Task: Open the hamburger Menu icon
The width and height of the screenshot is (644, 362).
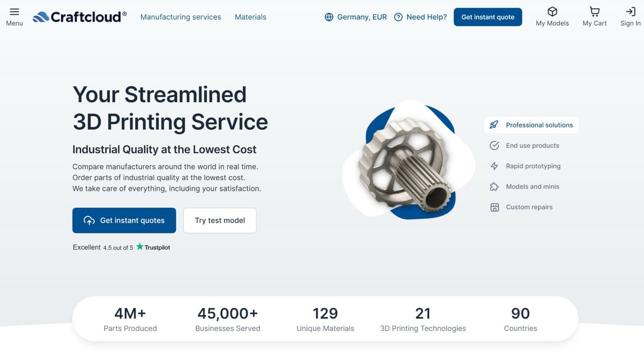Action: point(14,12)
